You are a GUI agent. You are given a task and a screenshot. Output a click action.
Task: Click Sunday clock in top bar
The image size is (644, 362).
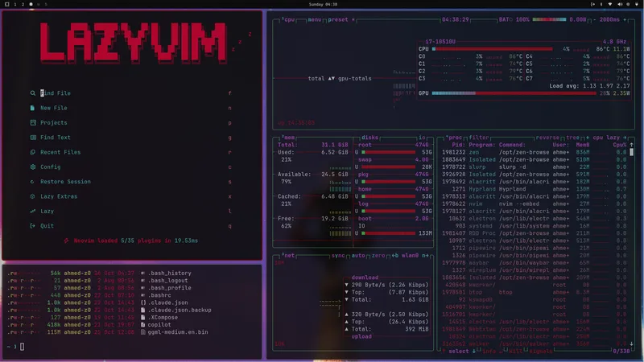323,4
